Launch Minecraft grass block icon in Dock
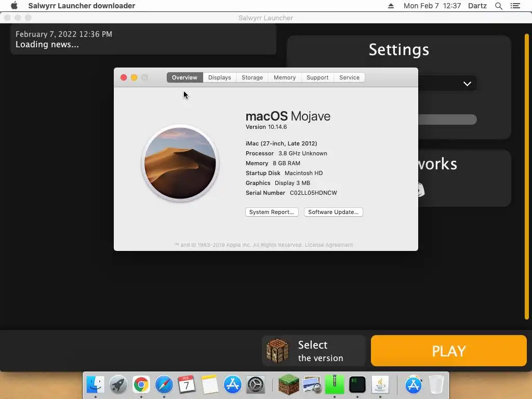This screenshot has width=532, height=399. [289, 385]
